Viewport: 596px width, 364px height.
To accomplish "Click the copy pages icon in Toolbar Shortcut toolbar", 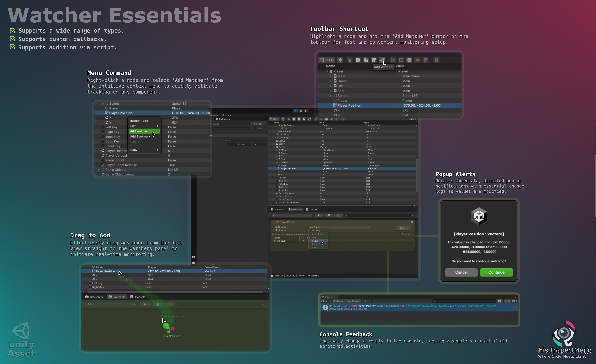I will tap(366, 60).
